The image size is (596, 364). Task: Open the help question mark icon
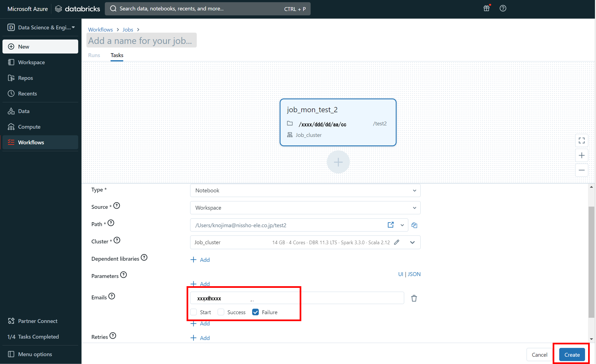click(503, 8)
